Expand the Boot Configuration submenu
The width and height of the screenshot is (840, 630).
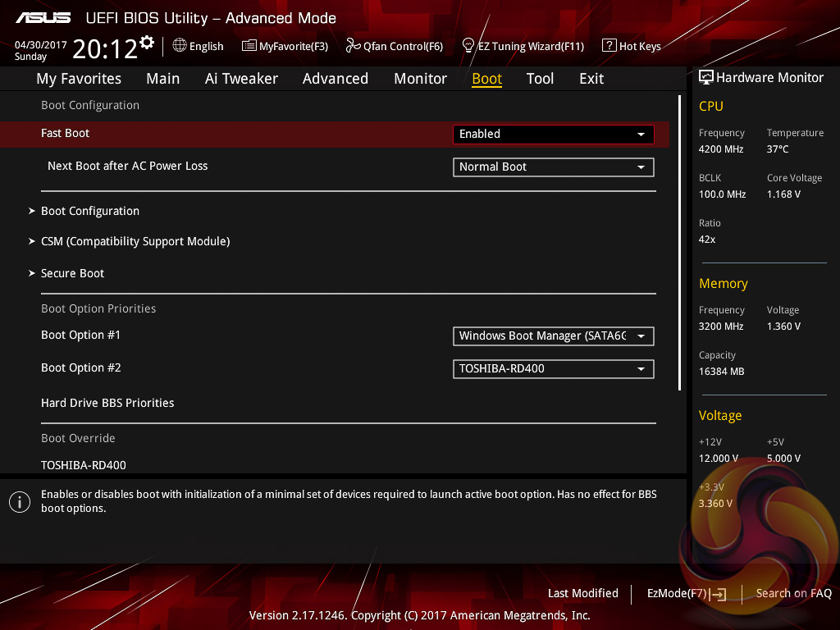click(x=90, y=211)
